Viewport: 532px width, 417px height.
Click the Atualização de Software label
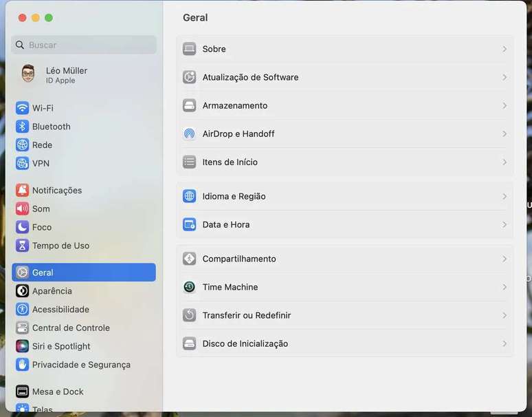250,78
